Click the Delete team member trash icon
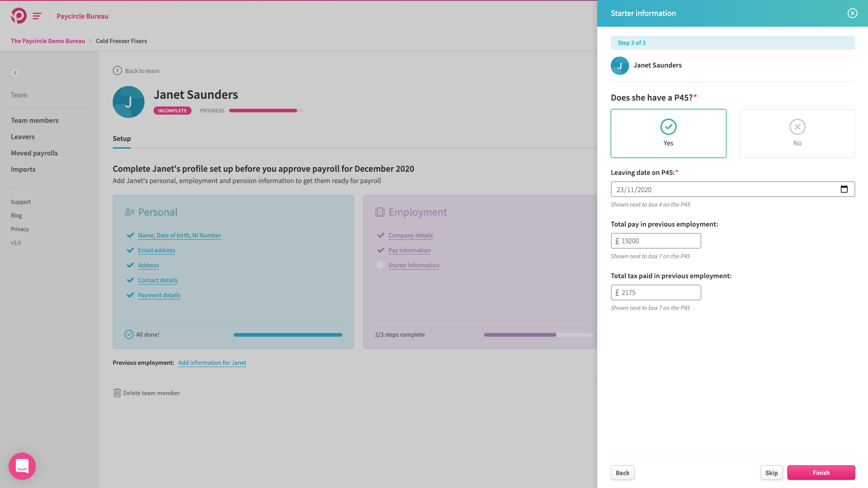 click(117, 393)
